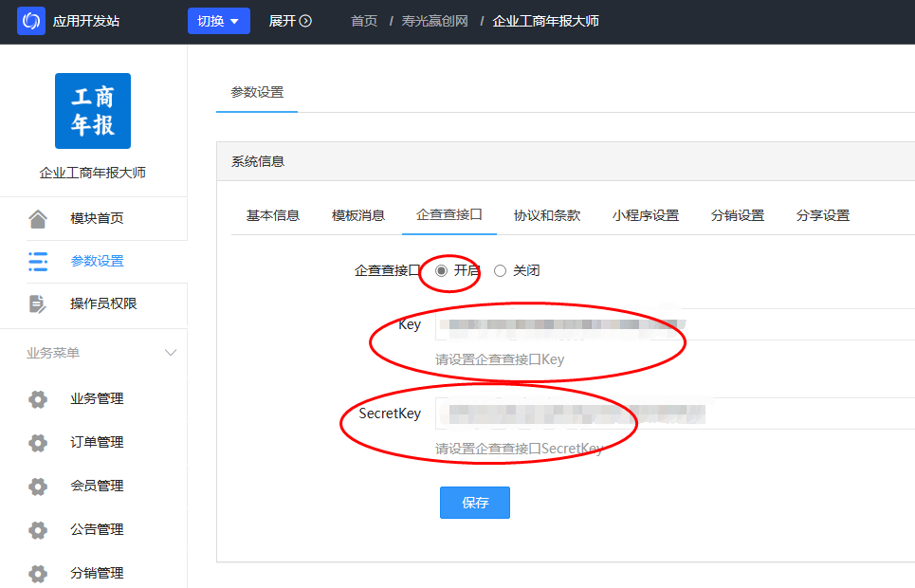Open the 工商年报 app thumbnail

click(93, 111)
